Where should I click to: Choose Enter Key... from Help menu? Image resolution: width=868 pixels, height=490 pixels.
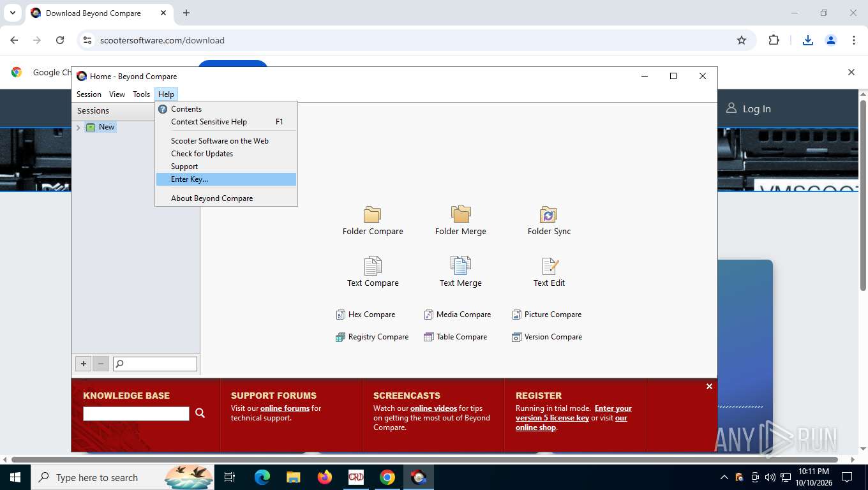pos(226,179)
